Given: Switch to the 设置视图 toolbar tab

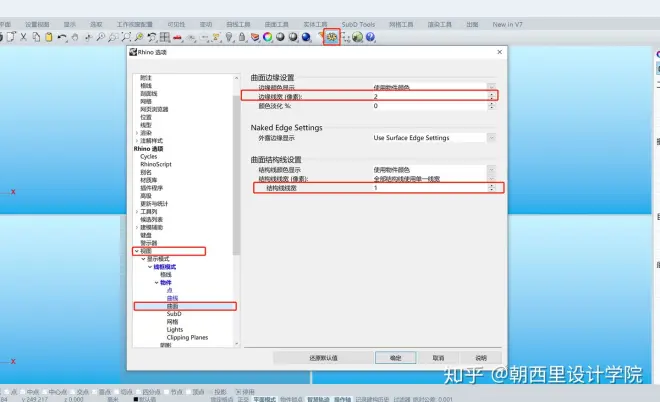Looking at the screenshot, I should 37,24.
